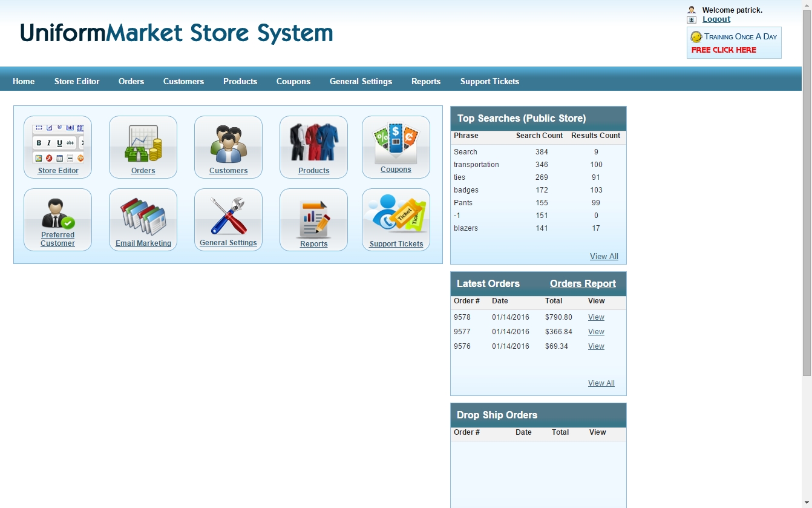
Task: Click View All under Top Searches
Action: click(604, 256)
